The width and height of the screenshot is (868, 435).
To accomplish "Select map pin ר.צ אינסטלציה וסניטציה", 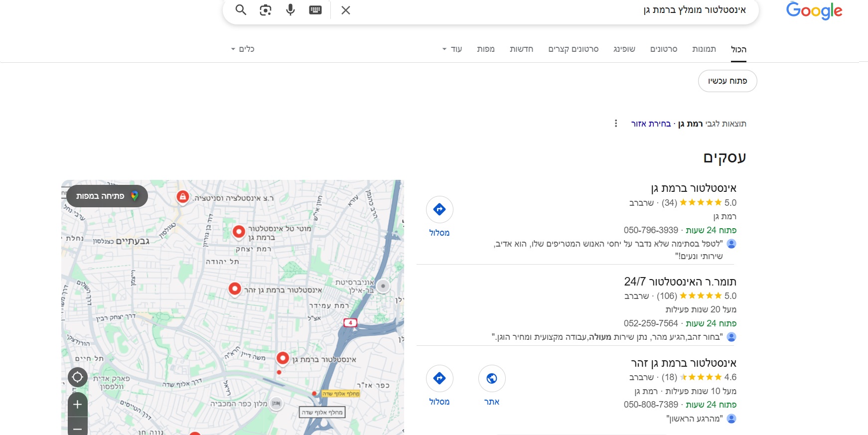I will 183,197.
